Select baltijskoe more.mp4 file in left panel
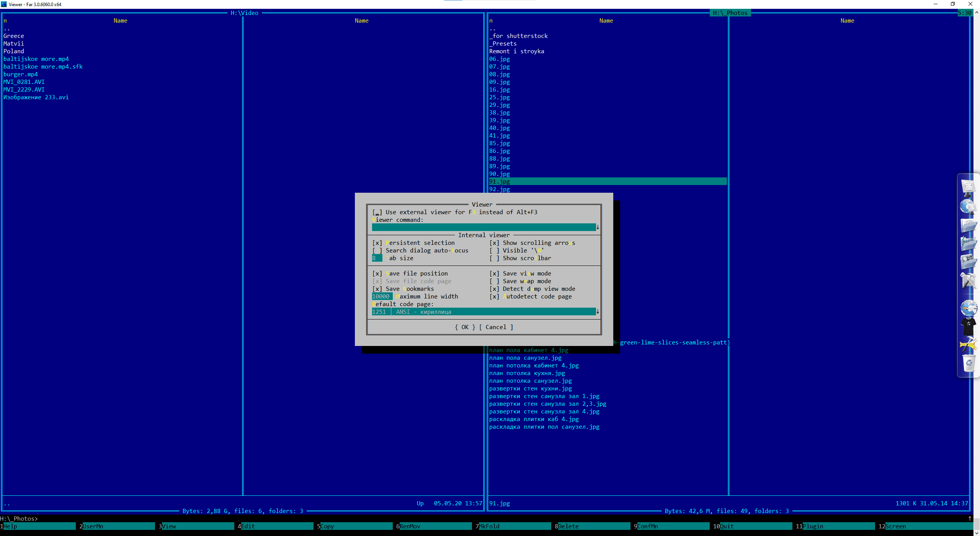Screen dimensions: 980x536 tap(36, 59)
